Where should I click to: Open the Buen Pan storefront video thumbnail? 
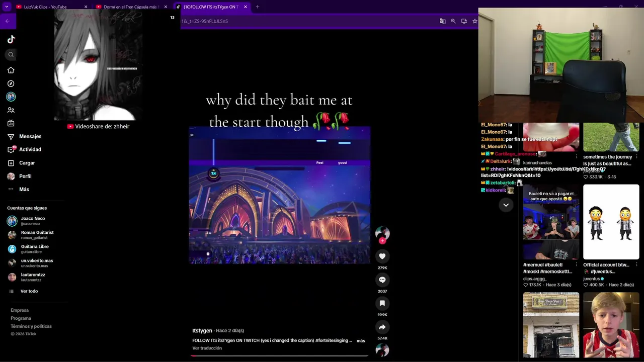coord(551,325)
